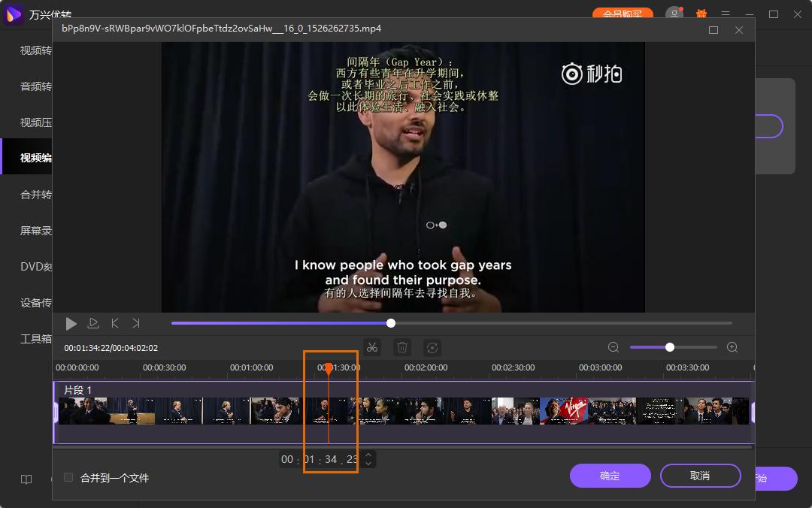Enable 合并到一个文件 checkbox
812x508 pixels.
click(x=68, y=476)
